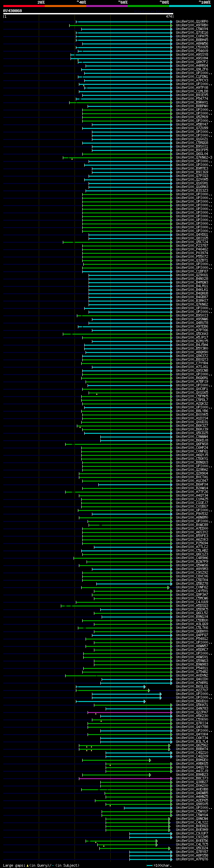Select hit UniRef100_C1FDN1
Screen dimensions: 214x868
(192, 77)
